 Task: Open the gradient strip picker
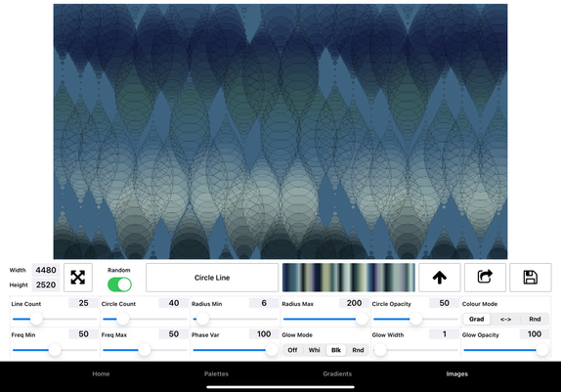[349, 278]
